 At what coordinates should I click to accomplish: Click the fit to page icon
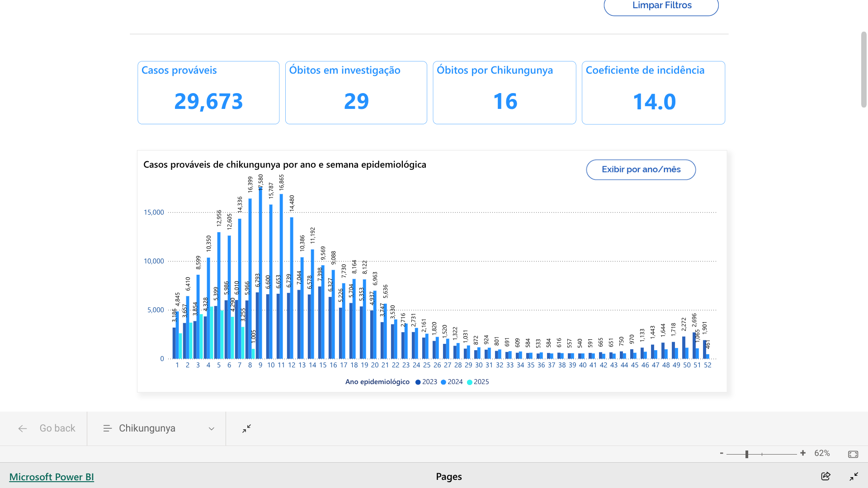tap(853, 454)
